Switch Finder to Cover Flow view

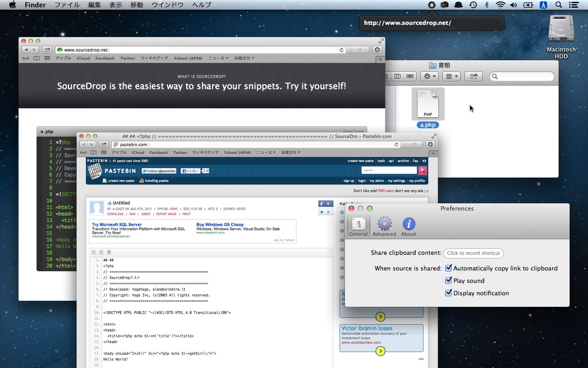(x=410, y=76)
